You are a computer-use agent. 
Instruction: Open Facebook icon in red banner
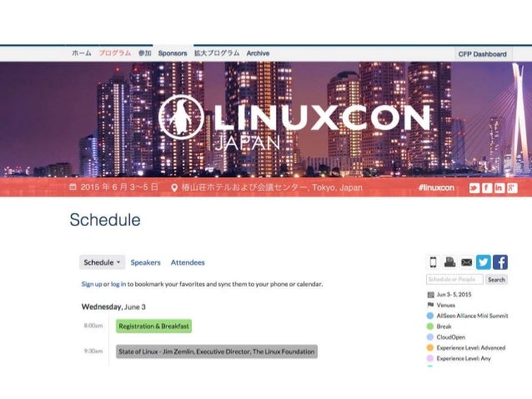(486, 187)
